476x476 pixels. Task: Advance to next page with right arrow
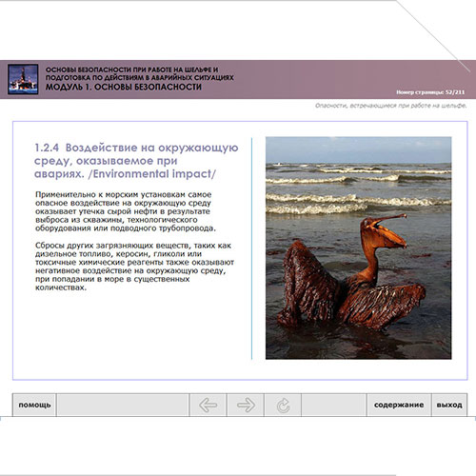pyautogui.click(x=246, y=405)
